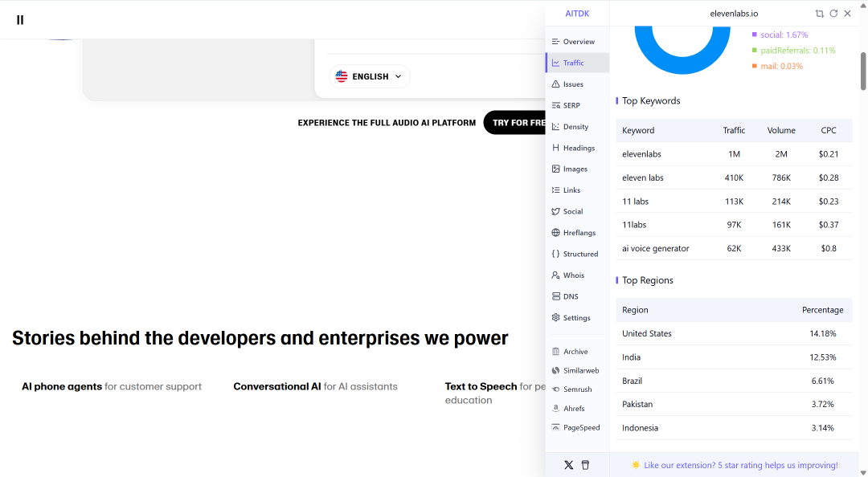Open the Archive icon

click(555, 352)
